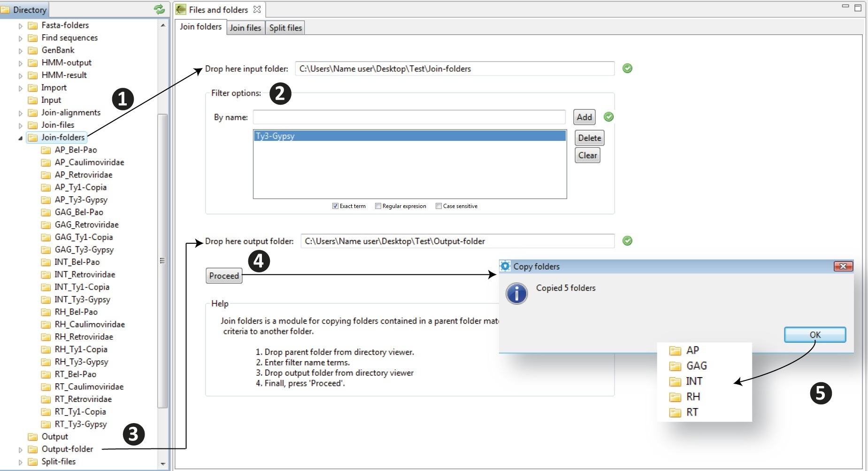Expand the Fasta-folders tree node
This screenshot has height=471, width=868.
(x=20, y=26)
